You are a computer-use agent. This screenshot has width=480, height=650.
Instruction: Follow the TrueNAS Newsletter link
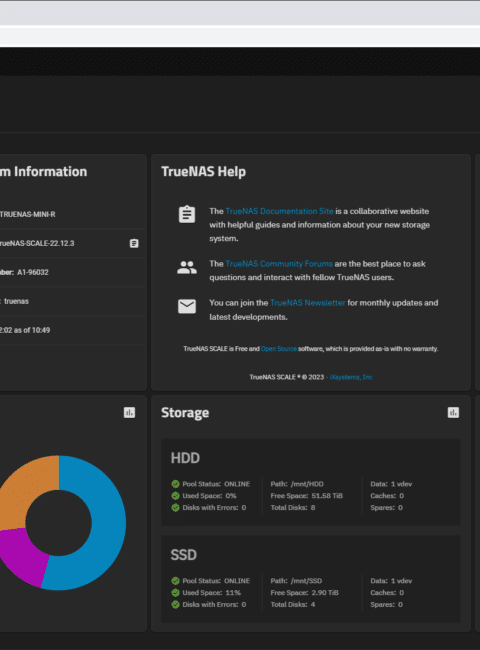[x=307, y=303]
